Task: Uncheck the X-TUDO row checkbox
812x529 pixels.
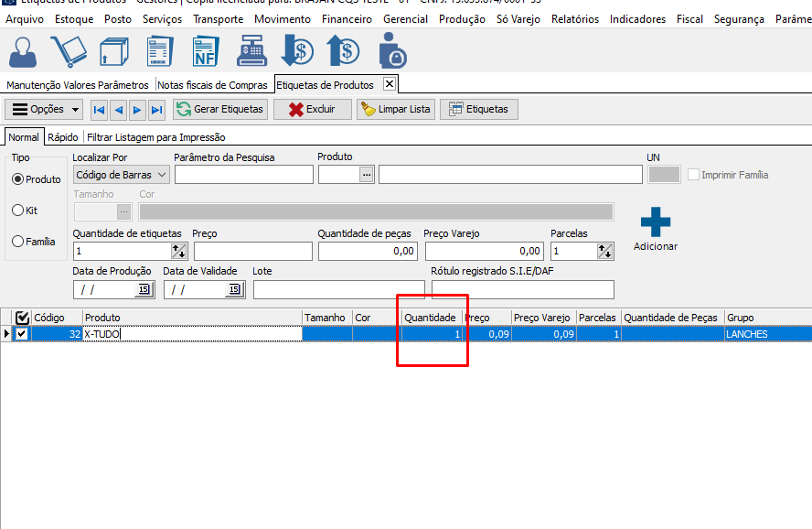Action: point(22,334)
